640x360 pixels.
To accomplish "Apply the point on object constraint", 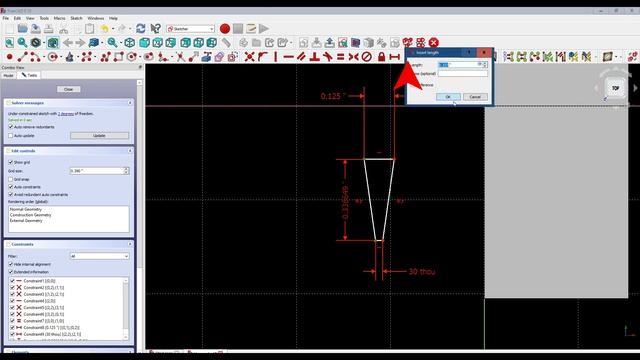I will [x=262, y=57].
